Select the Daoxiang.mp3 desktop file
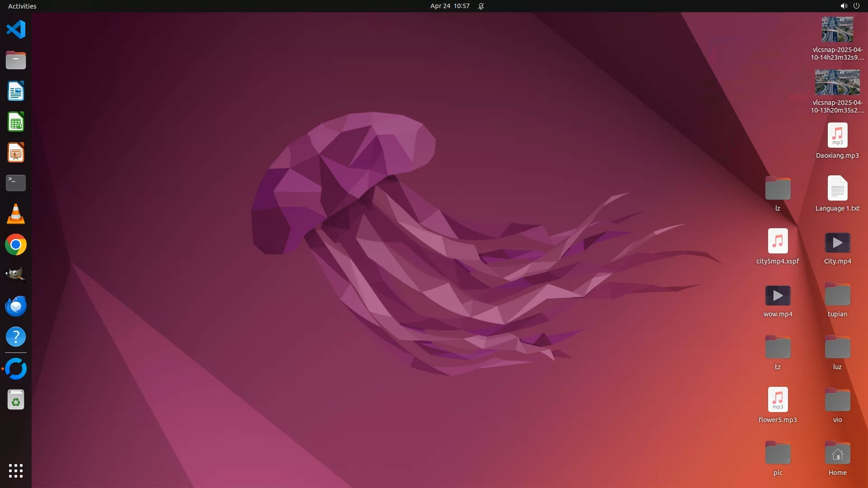Viewport: 868px width, 488px height. click(x=837, y=136)
